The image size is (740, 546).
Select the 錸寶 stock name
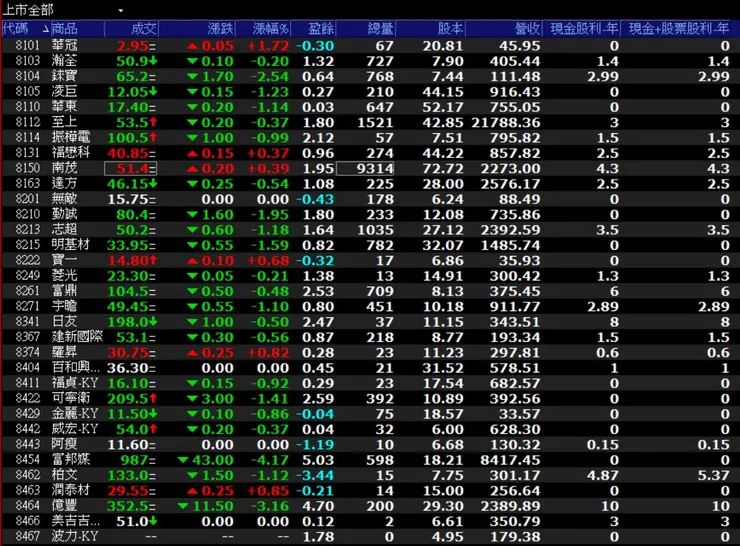(x=64, y=76)
